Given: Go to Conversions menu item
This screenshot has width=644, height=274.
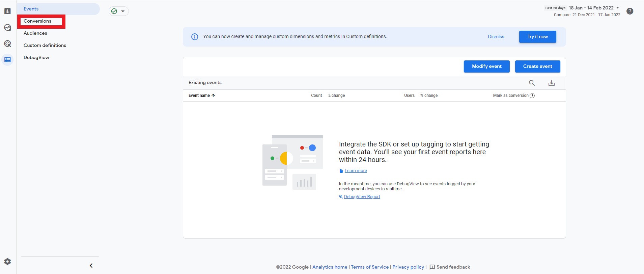Looking at the screenshot, I should [37, 21].
